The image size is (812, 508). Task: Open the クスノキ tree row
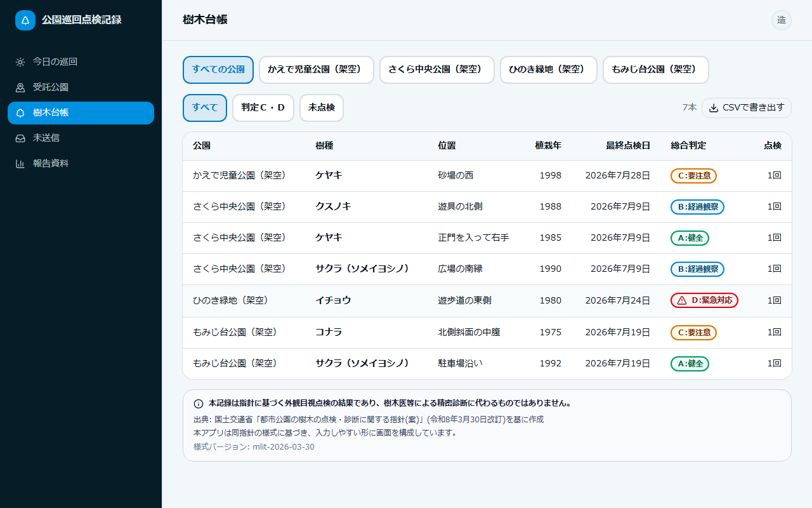point(487,207)
